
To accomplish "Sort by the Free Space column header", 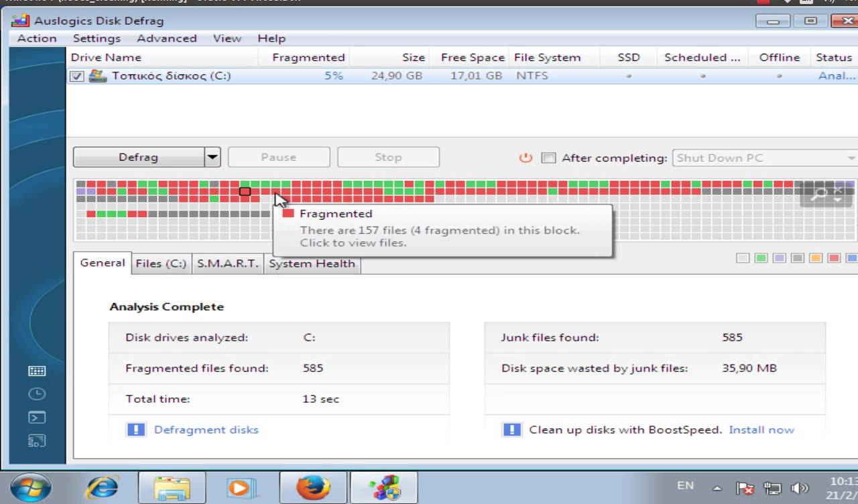I will coord(469,58).
